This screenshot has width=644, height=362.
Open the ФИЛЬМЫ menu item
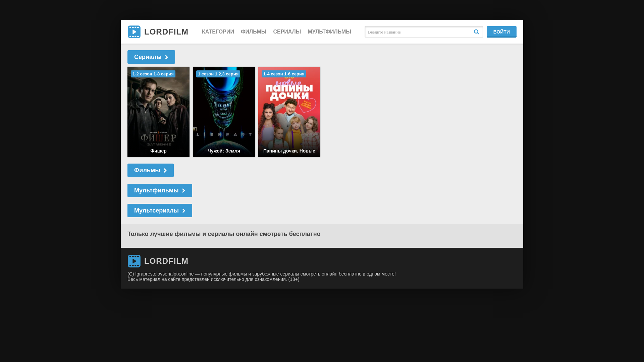point(254,32)
